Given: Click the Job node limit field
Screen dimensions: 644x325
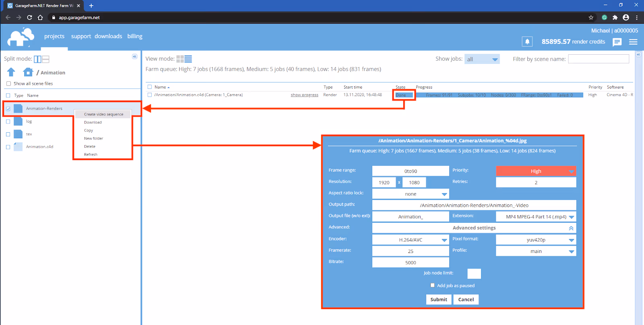Looking at the screenshot, I should tap(474, 274).
